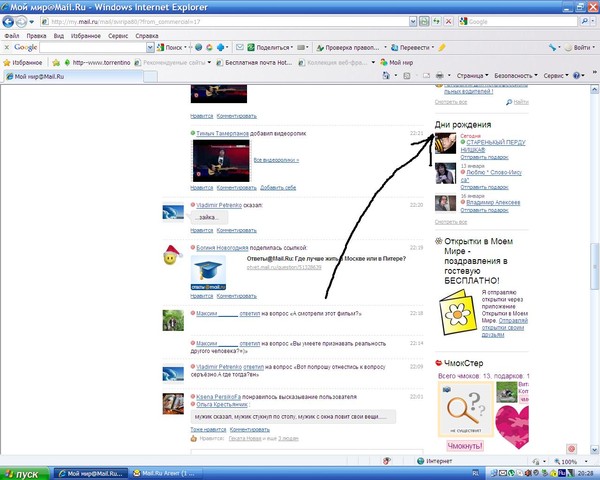This screenshot has height=480, width=600.
Task: Open otvet.mail.ru question link under Ответы@Mail.Ru
Action: [x=284, y=267]
